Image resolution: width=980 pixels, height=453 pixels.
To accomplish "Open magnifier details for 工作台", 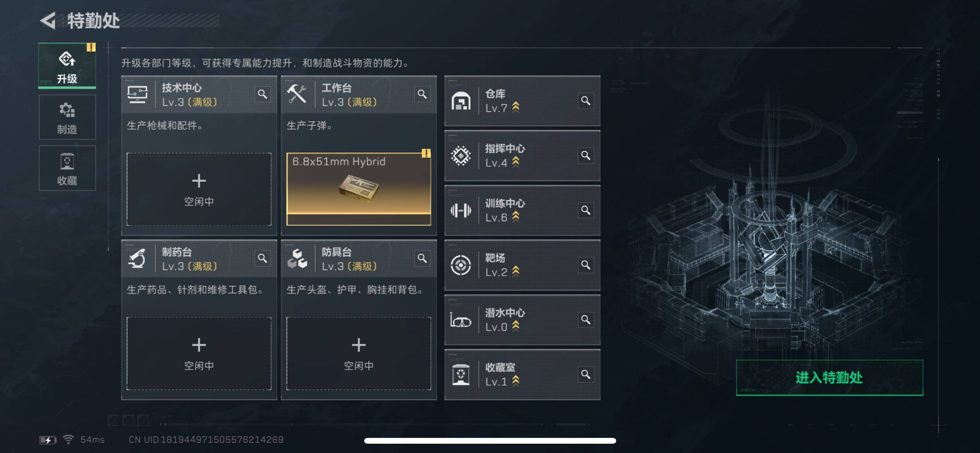I will click(422, 94).
